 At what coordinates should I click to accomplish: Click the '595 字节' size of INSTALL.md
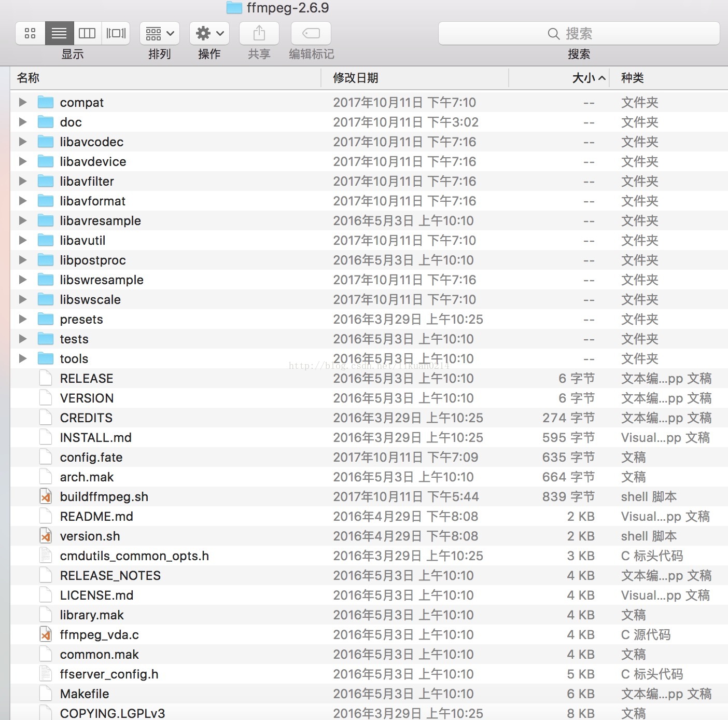[568, 437]
